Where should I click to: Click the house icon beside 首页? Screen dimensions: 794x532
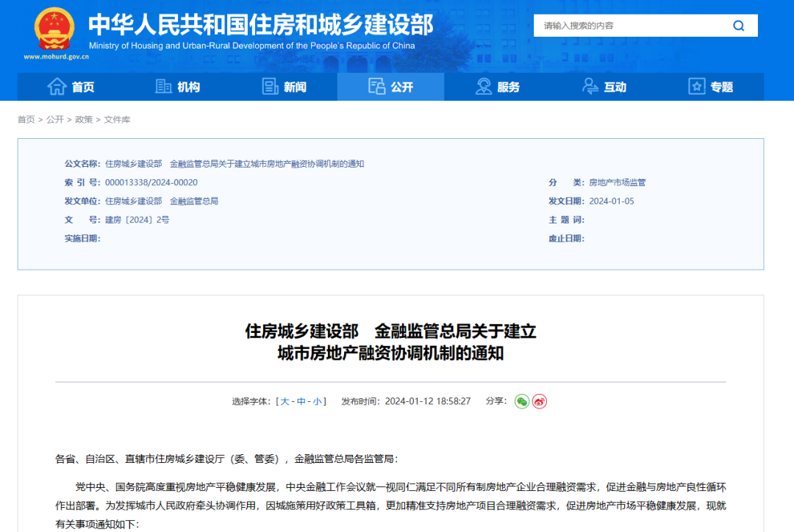[x=57, y=87]
